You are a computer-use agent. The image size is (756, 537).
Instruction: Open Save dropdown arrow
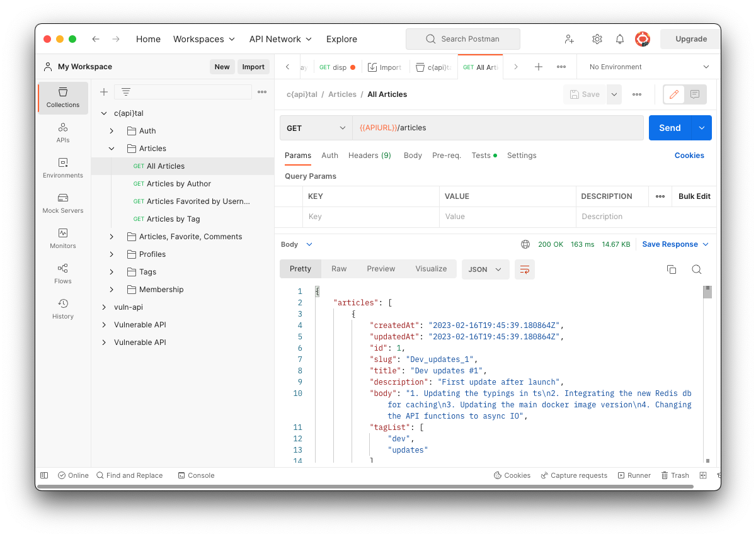click(x=614, y=94)
